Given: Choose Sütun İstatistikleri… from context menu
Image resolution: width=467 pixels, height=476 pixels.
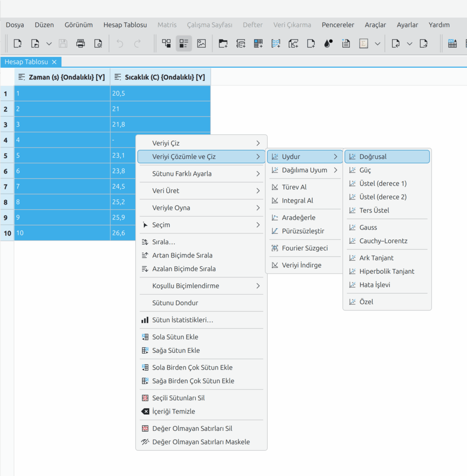Looking at the screenshot, I should tap(202, 320).
